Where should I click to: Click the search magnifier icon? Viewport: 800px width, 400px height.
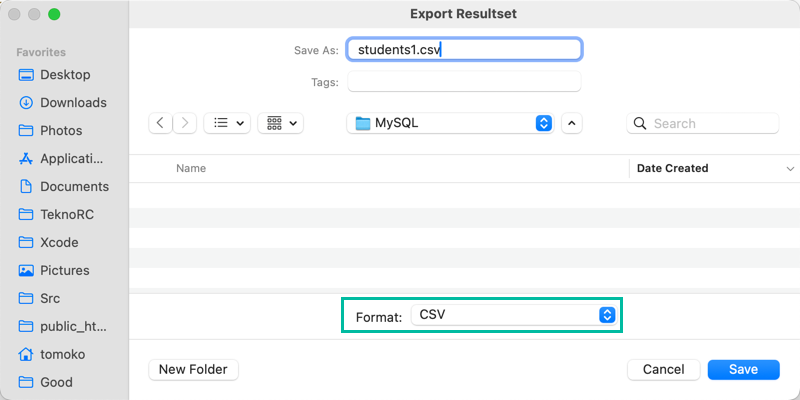(639, 124)
